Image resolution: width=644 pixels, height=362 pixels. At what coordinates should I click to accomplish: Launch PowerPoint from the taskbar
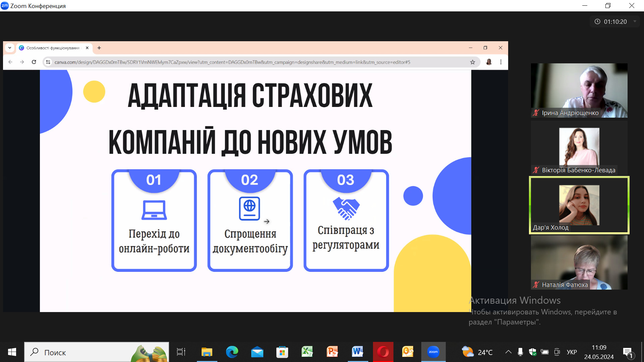pyautogui.click(x=332, y=352)
